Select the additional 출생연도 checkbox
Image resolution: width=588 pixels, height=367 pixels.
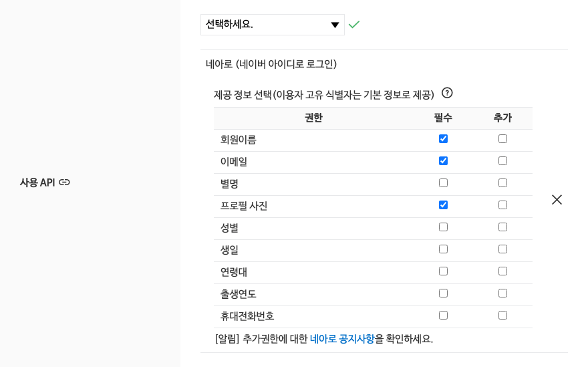point(503,293)
